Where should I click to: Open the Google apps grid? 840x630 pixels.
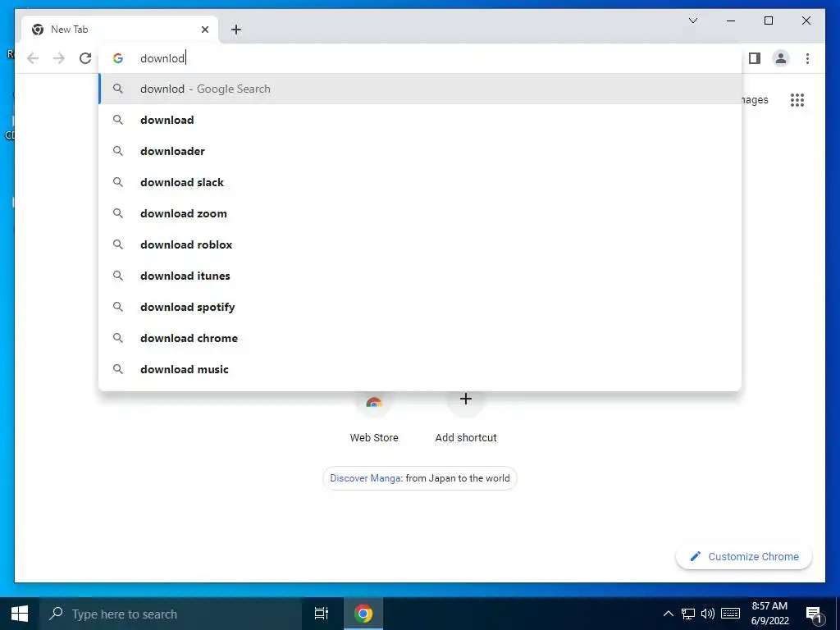(x=797, y=100)
